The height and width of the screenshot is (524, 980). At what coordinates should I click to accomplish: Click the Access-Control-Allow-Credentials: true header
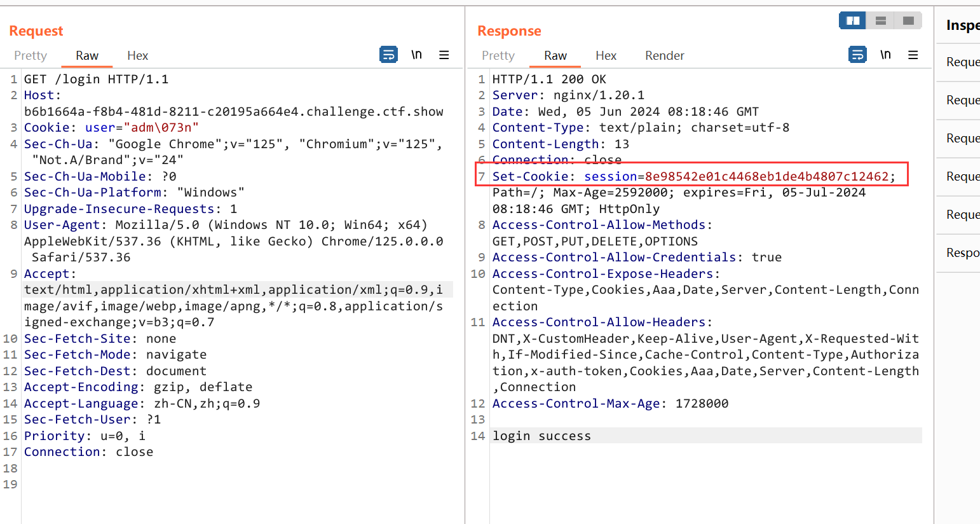pyautogui.click(x=637, y=258)
